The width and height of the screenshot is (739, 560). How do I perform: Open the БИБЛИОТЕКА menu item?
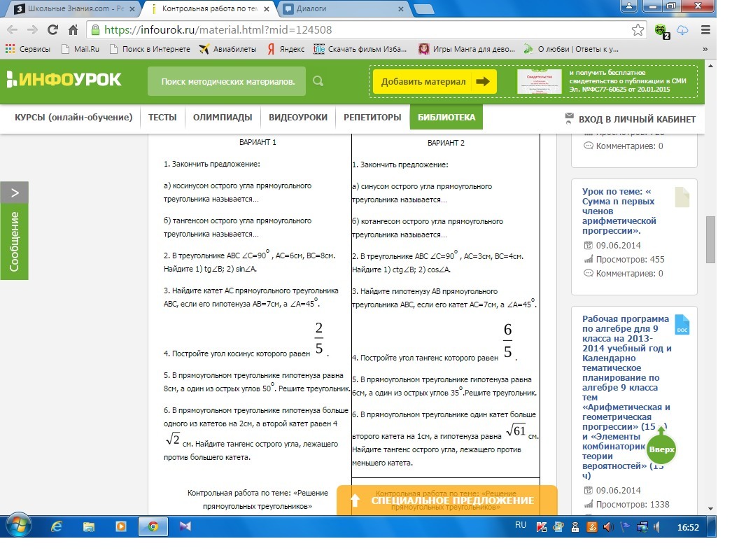click(446, 118)
